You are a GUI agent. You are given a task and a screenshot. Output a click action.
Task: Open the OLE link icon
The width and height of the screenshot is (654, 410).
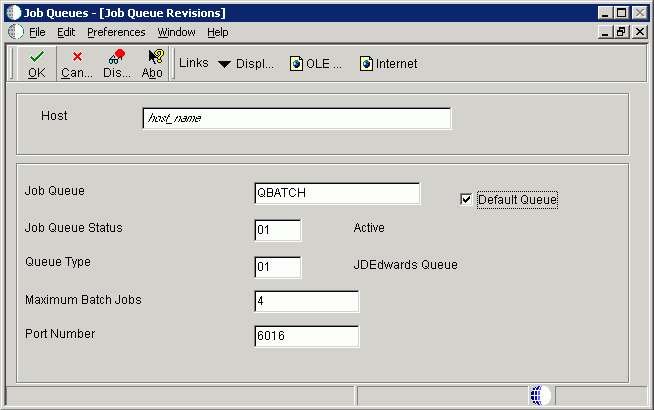(x=296, y=64)
